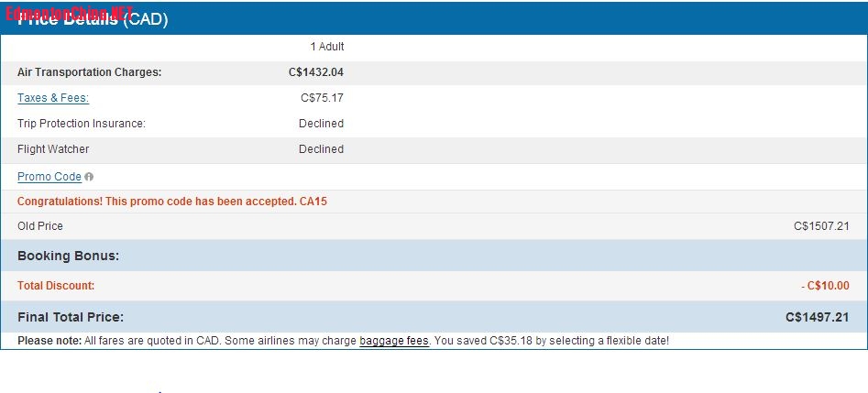868x393 pixels.
Task: Click the Old Price amount C$1507.21
Action: 821,226
